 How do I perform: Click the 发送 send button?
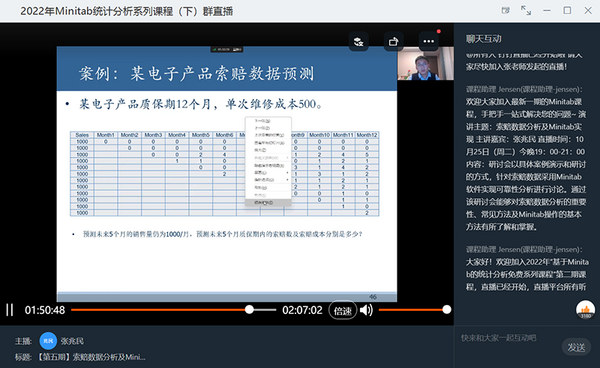[576, 347]
